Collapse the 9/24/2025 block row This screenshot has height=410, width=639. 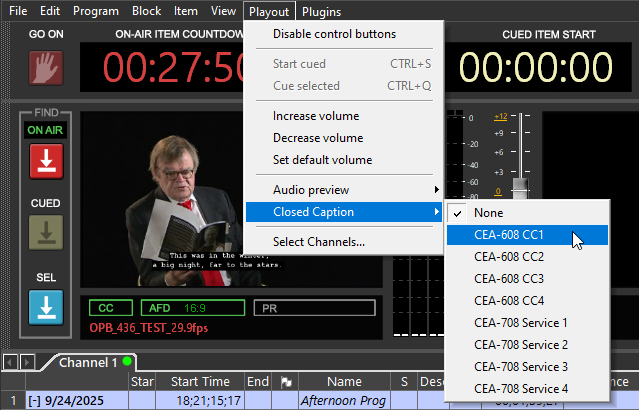[34, 401]
